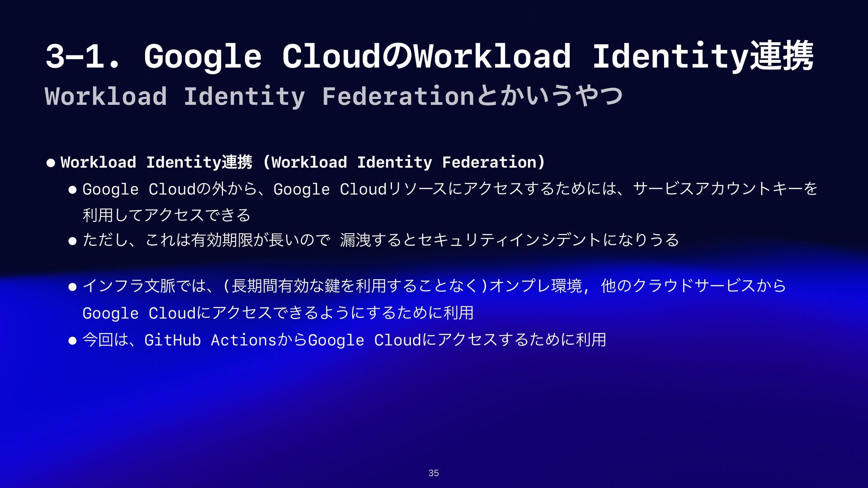Click '(Workload Identity Federation)' in bold heading
Screen dimensions: 868x488
[x=403, y=162]
